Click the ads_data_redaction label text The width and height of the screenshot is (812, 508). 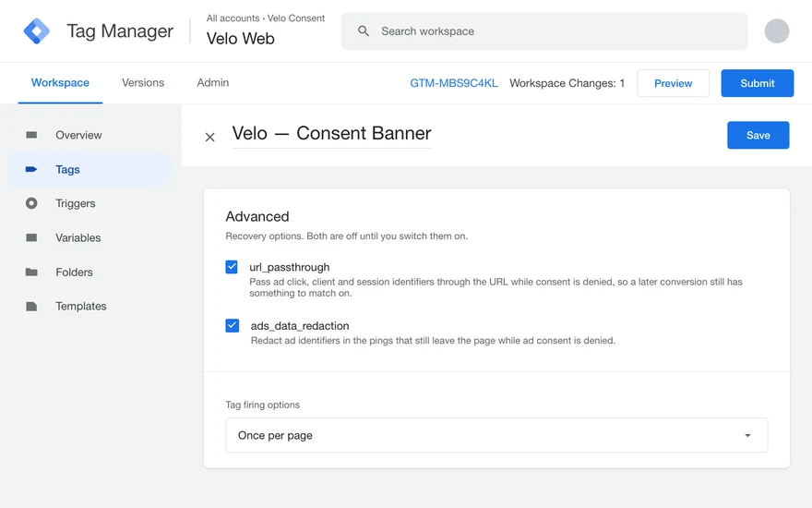pos(300,325)
